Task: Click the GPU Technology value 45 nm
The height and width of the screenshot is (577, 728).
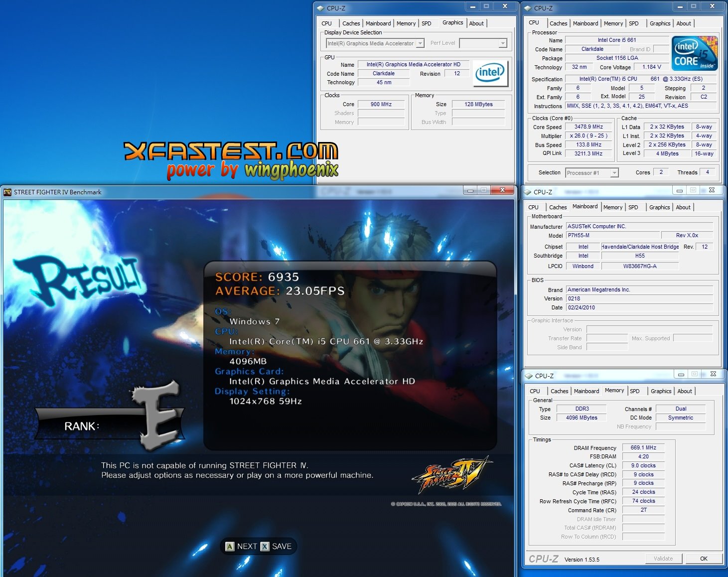Action: [384, 82]
